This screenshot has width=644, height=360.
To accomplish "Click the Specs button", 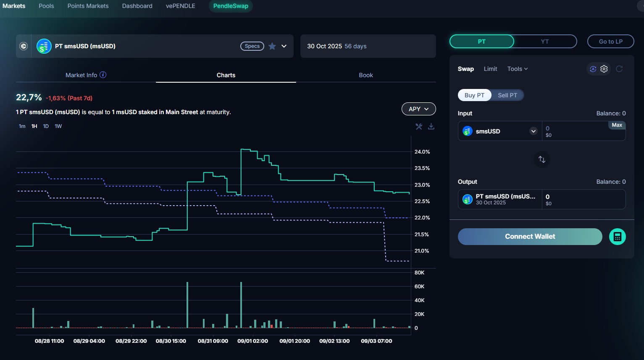I will pos(252,46).
